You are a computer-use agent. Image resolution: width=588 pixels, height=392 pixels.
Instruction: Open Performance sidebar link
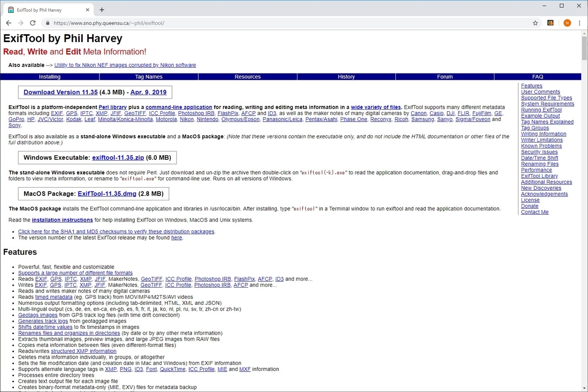pyautogui.click(x=536, y=170)
